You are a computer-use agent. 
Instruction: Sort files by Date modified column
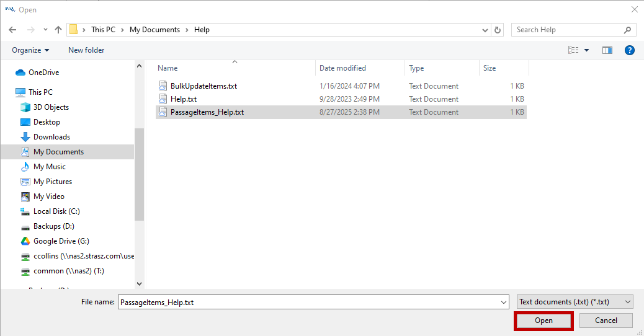[x=342, y=68]
